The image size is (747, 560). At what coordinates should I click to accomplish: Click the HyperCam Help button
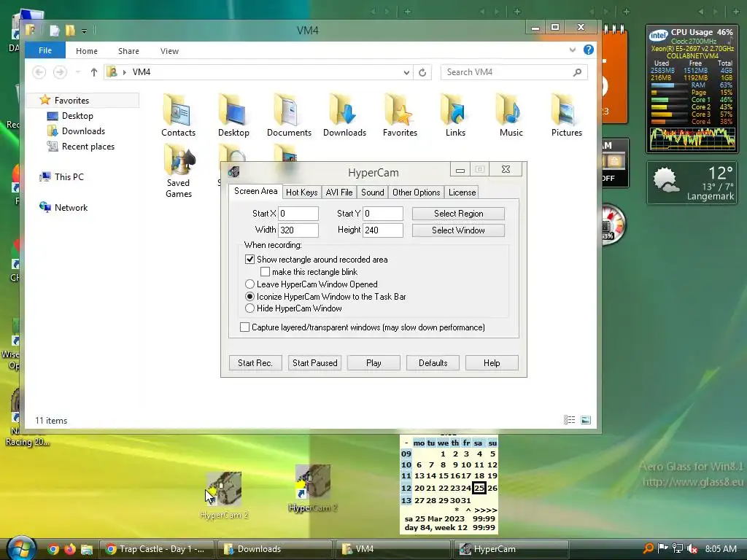[492, 363]
